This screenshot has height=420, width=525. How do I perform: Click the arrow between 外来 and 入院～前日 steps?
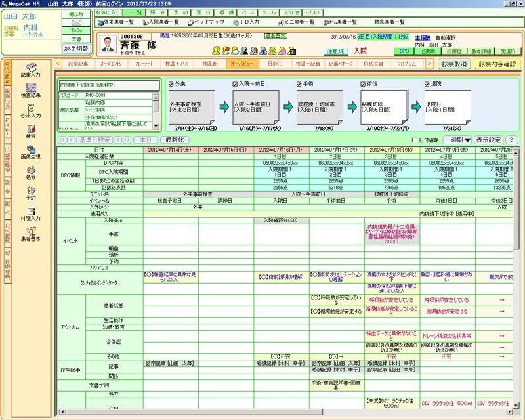coord(224,107)
